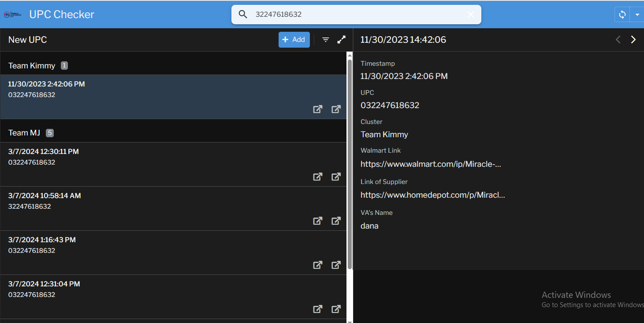Image resolution: width=644 pixels, height=323 pixels.
Task: Open second link icon in 12:30:11 PM row
Action: 336,177
